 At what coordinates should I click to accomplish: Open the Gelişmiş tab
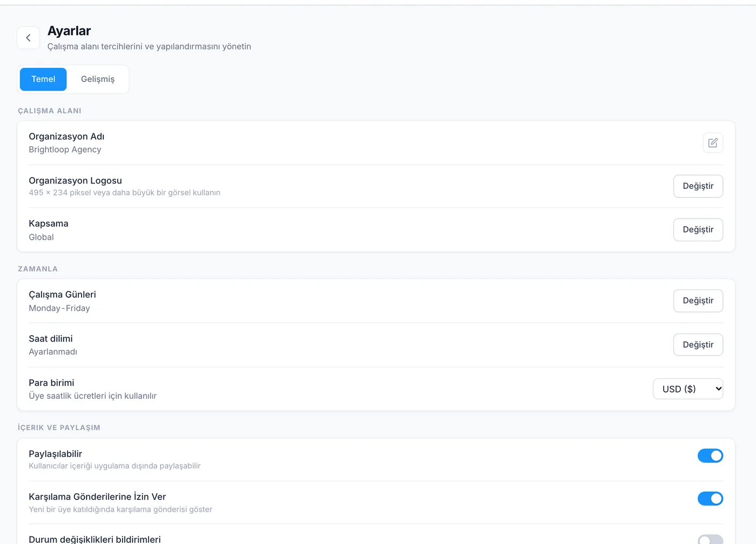click(98, 79)
